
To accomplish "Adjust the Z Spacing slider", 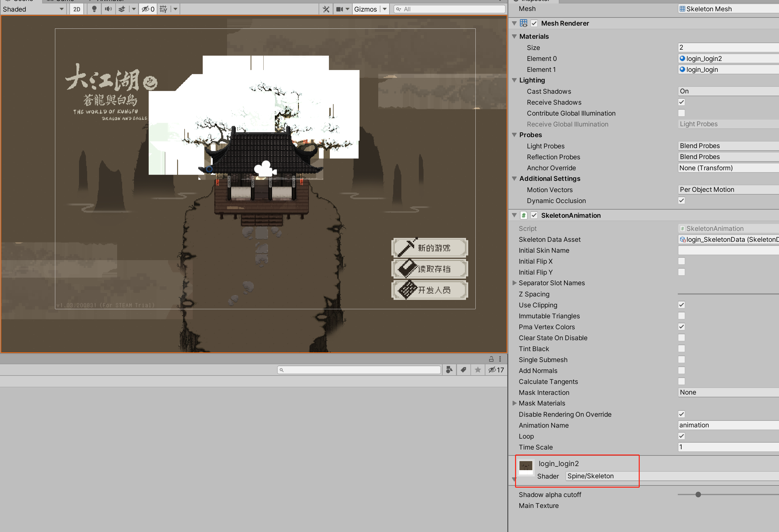I will [x=728, y=294].
